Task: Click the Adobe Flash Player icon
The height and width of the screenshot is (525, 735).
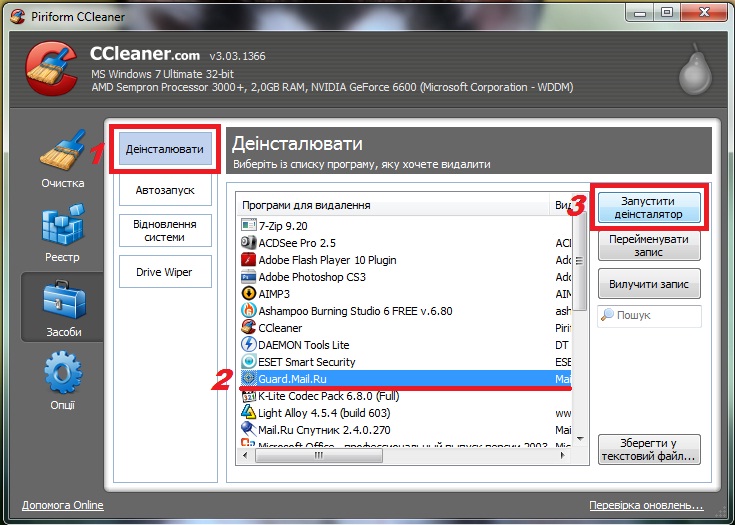Action: 248,259
